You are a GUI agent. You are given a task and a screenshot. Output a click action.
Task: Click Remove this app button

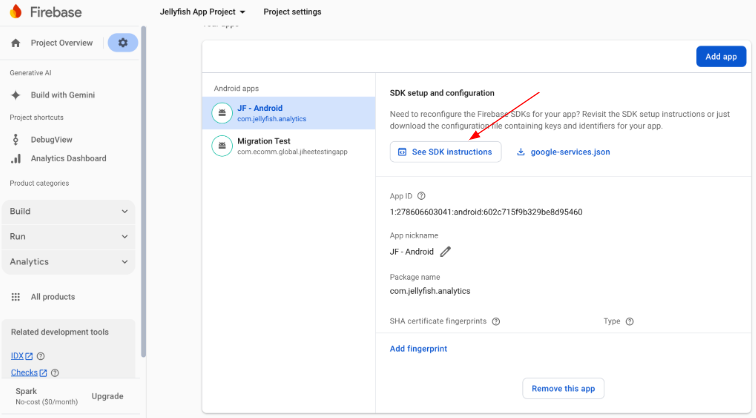[563, 389]
